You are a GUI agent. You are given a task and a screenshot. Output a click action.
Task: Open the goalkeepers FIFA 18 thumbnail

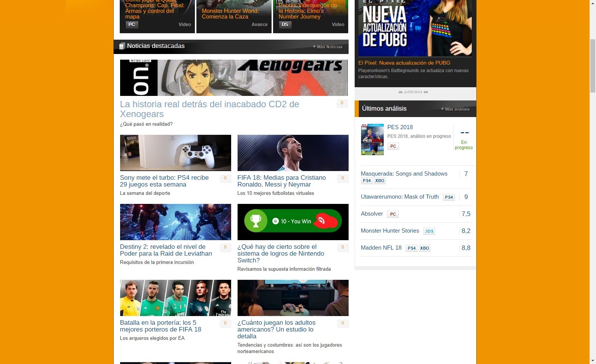176,298
